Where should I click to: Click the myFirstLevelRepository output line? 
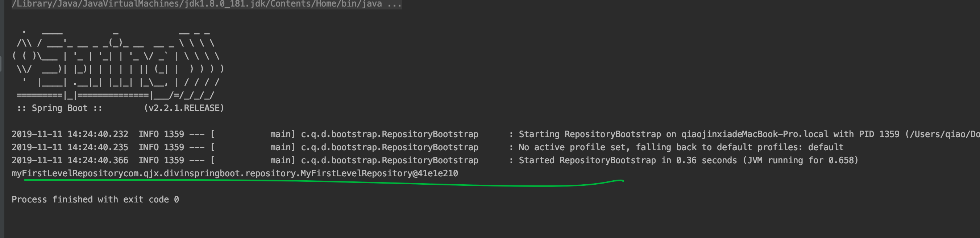click(x=235, y=174)
